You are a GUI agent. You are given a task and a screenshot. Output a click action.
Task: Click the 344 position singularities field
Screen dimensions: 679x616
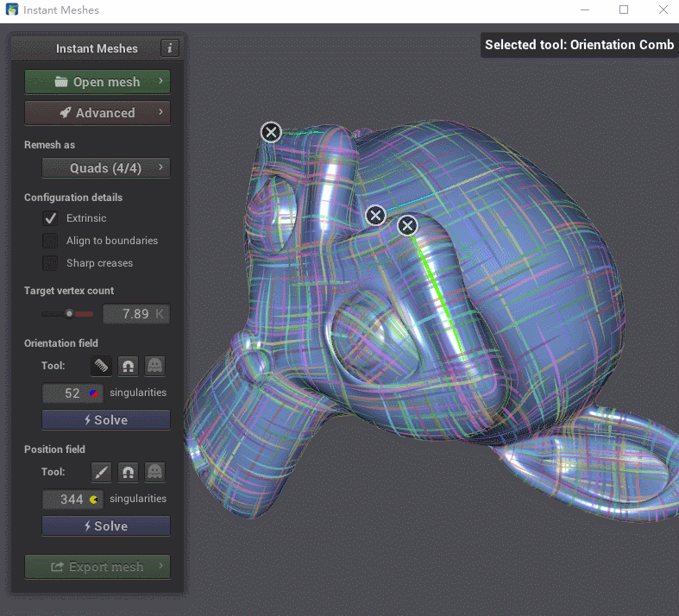click(72, 500)
